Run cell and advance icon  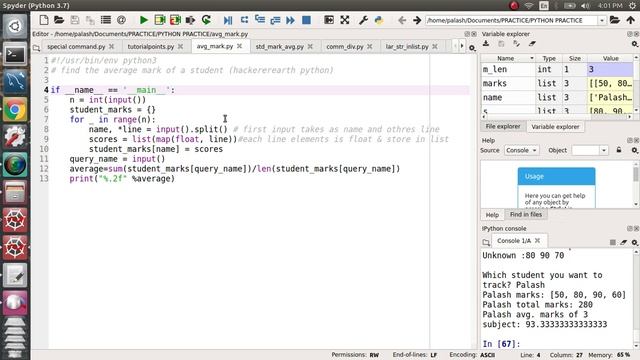coord(175,20)
